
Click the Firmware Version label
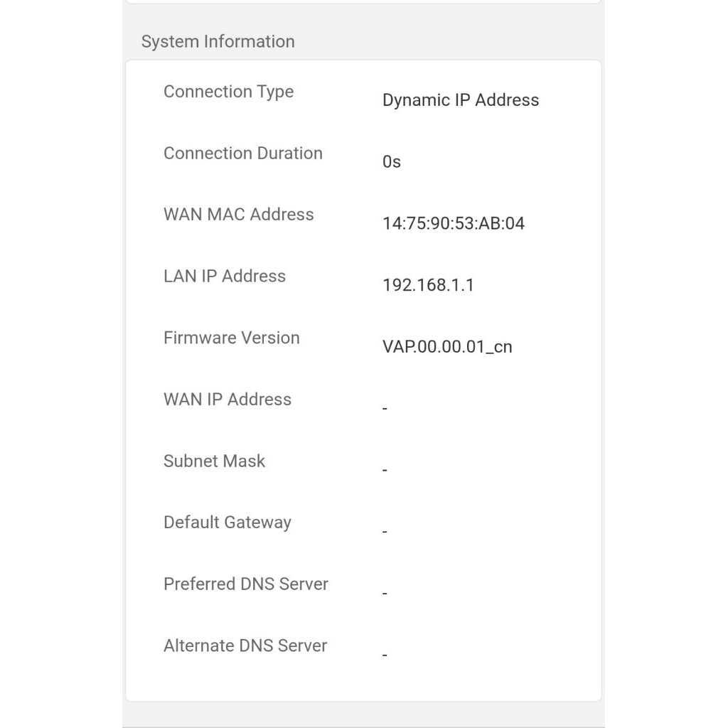tap(231, 338)
